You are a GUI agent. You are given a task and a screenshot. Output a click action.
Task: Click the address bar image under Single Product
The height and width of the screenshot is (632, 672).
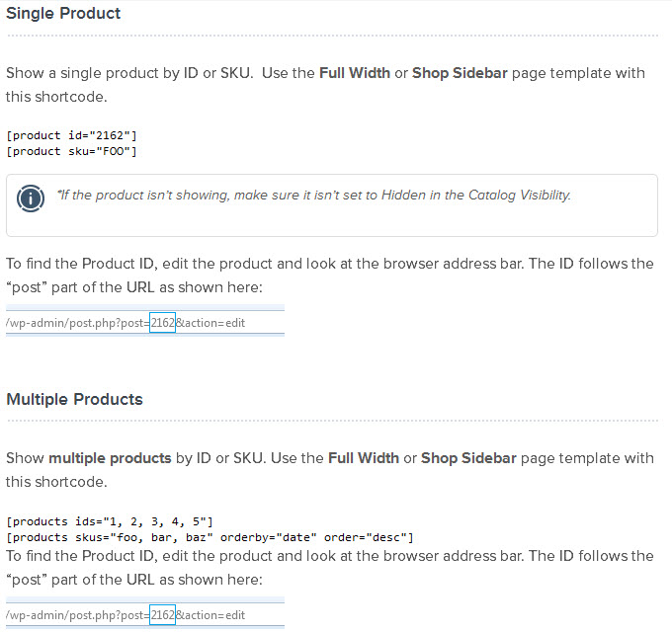pyautogui.click(x=144, y=322)
